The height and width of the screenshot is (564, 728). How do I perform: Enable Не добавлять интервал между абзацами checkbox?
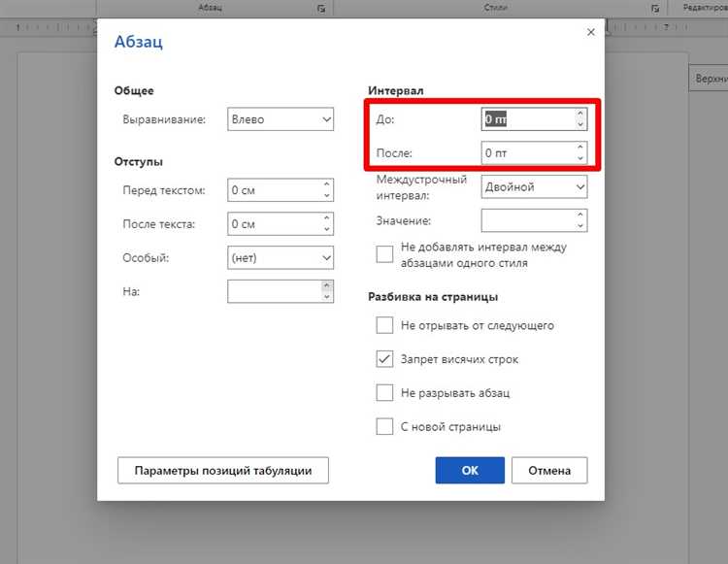384,254
